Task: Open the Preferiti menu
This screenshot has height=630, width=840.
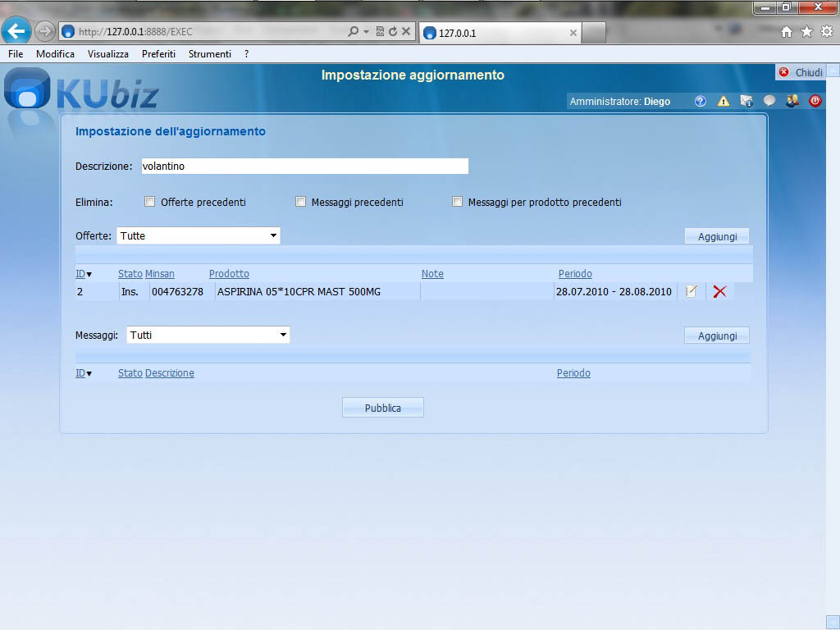Action: [x=158, y=54]
